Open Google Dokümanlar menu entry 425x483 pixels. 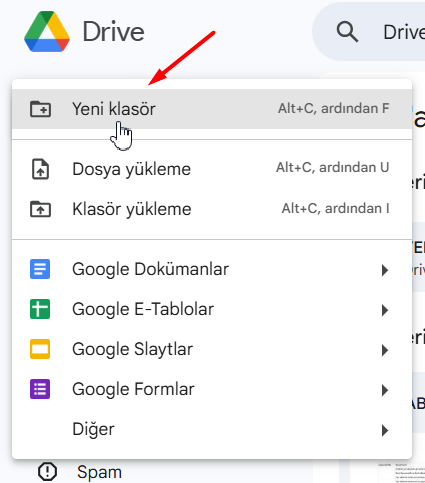pyautogui.click(x=212, y=269)
